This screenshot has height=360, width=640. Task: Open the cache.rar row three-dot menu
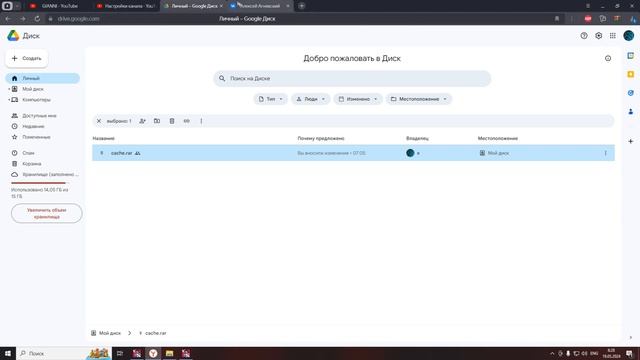tap(605, 153)
